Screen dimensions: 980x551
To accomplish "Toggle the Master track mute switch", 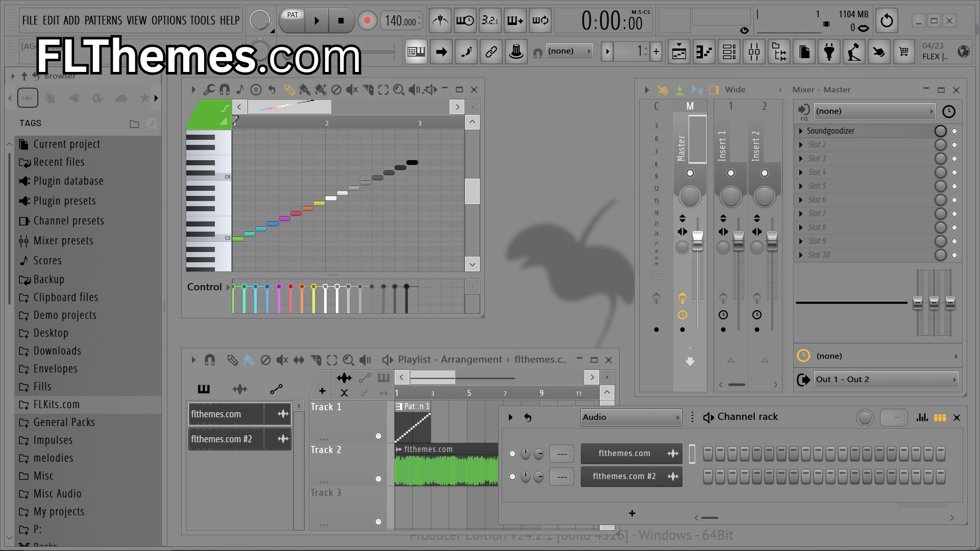I will tap(690, 173).
